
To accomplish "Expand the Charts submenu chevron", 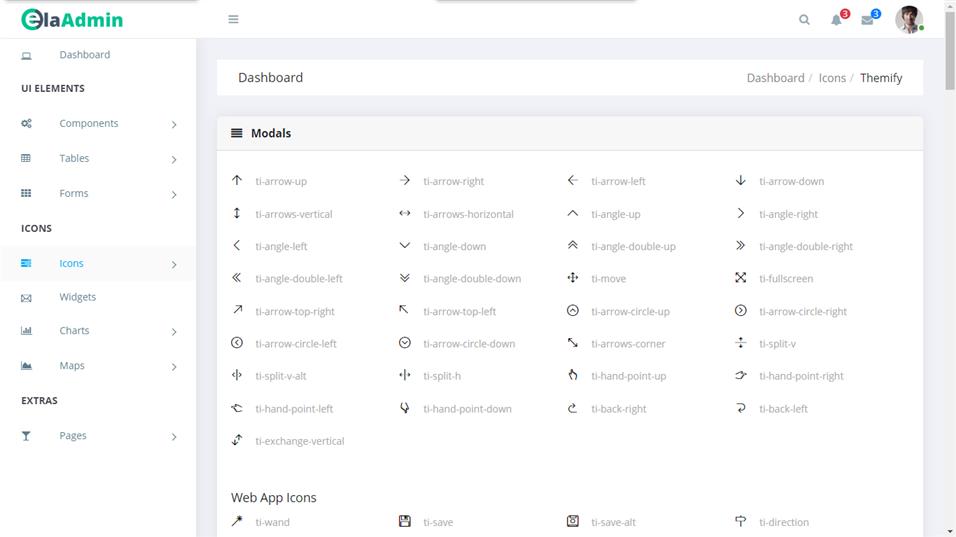I will pyautogui.click(x=174, y=331).
